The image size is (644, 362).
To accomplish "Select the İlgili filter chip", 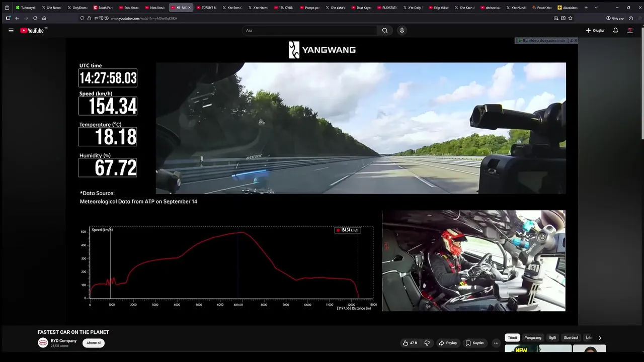I will point(552,338).
